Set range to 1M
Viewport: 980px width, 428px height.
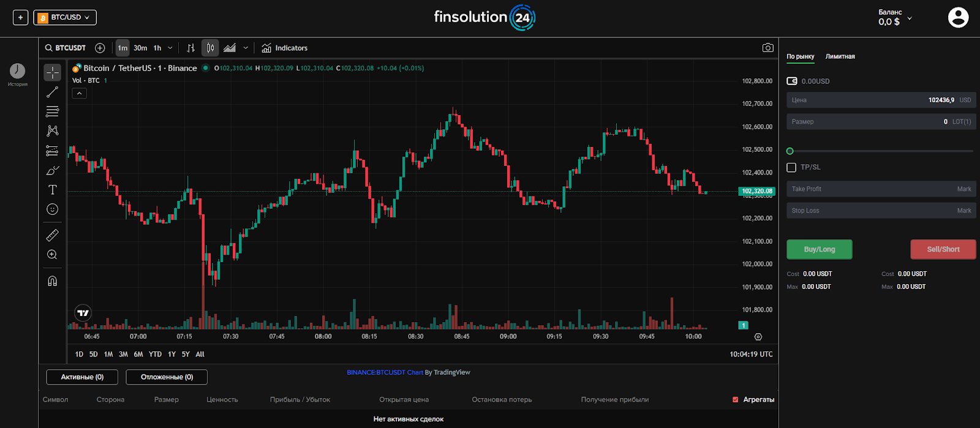(108, 354)
